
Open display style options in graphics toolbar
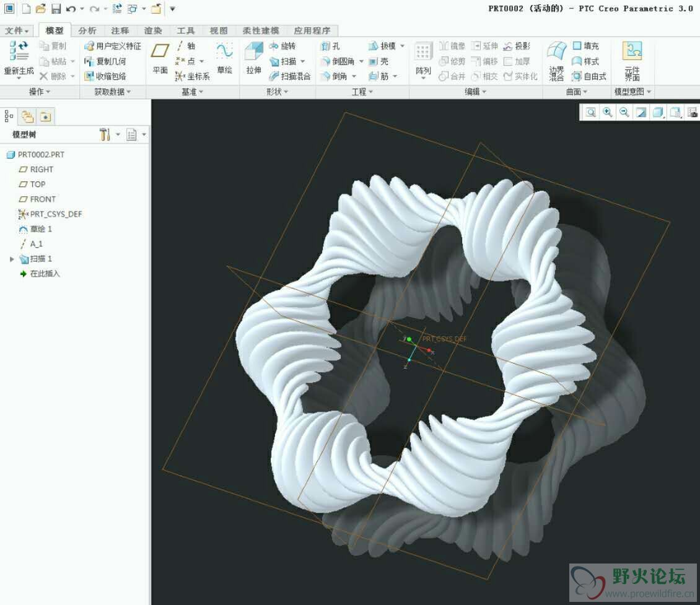[658, 113]
